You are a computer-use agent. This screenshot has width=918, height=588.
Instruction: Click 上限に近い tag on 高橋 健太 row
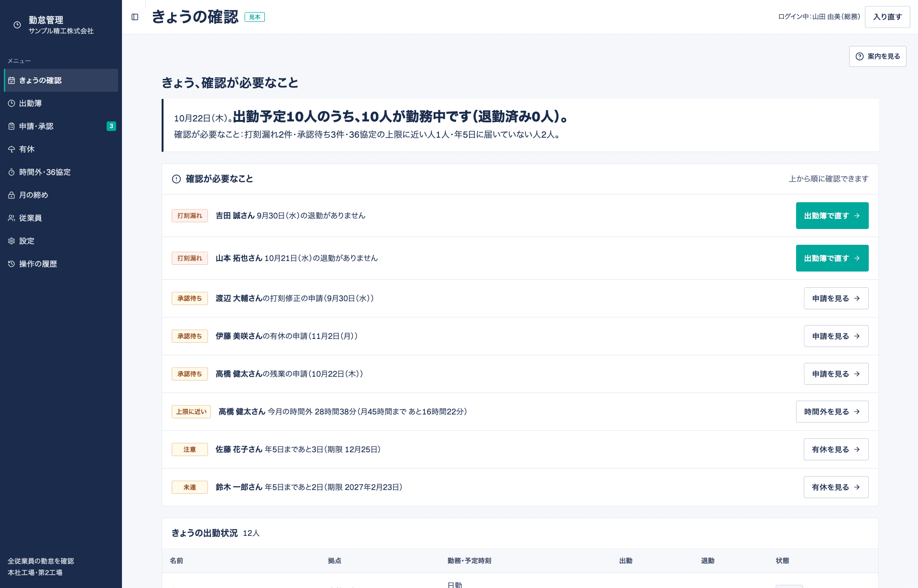[x=191, y=412]
